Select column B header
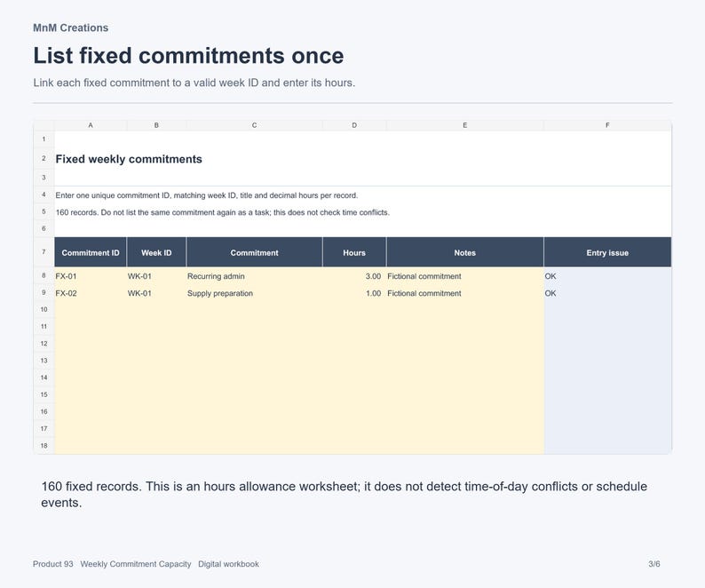Viewport: 705px width, 588px height. pyautogui.click(x=156, y=125)
